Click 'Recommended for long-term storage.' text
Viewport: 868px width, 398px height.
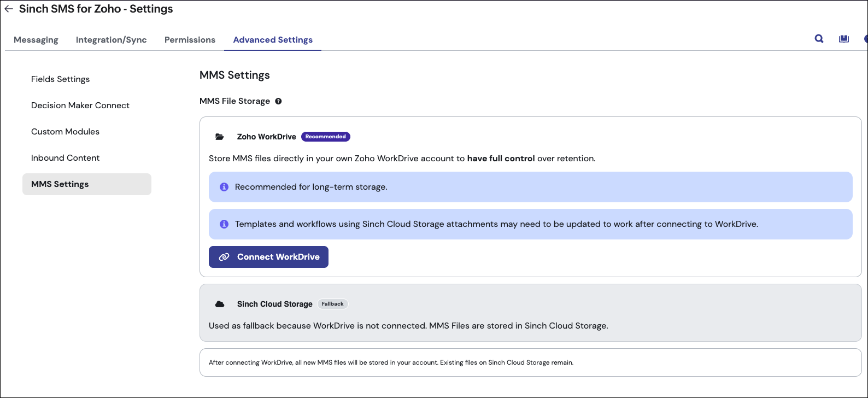coord(311,187)
